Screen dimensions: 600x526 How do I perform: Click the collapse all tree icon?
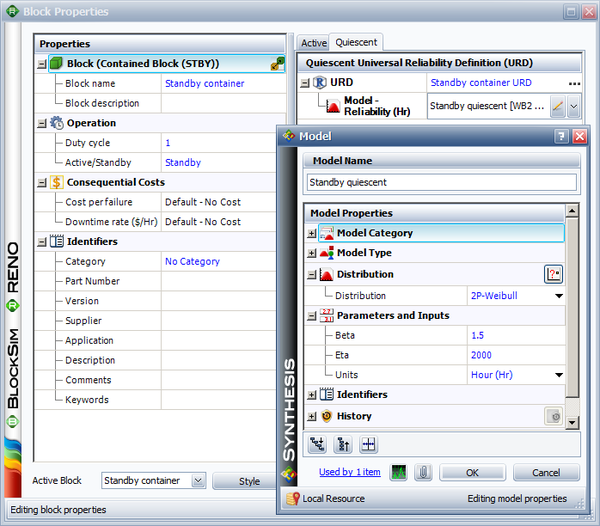[x=343, y=445]
